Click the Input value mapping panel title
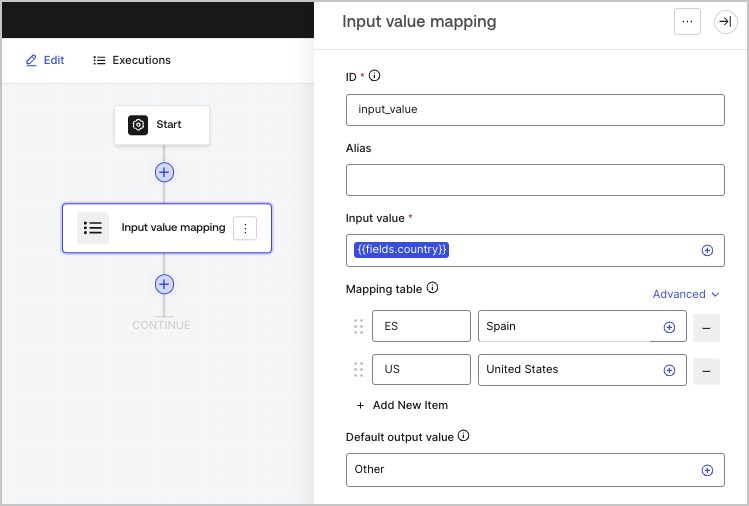749x506 pixels. tap(419, 22)
